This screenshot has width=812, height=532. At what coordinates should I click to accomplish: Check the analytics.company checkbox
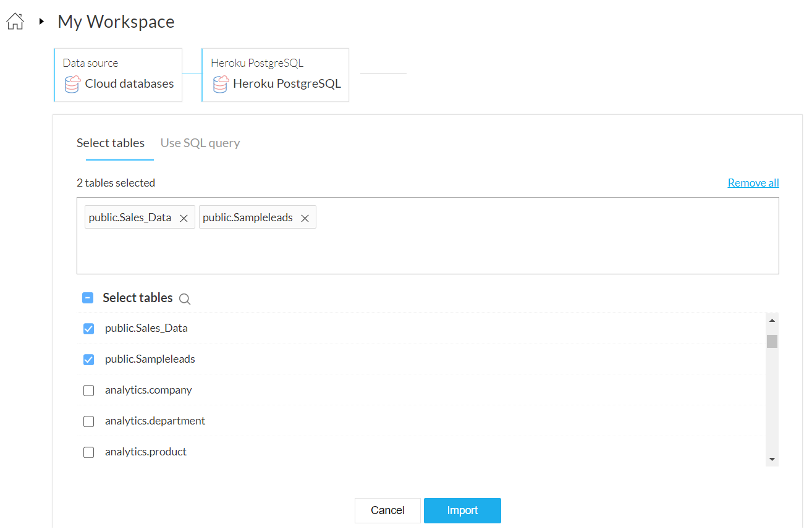(x=88, y=391)
